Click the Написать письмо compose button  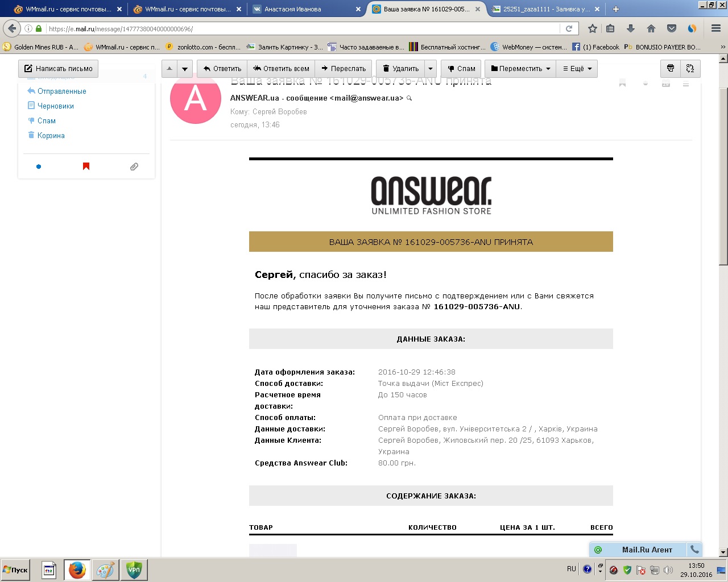pyautogui.click(x=58, y=69)
